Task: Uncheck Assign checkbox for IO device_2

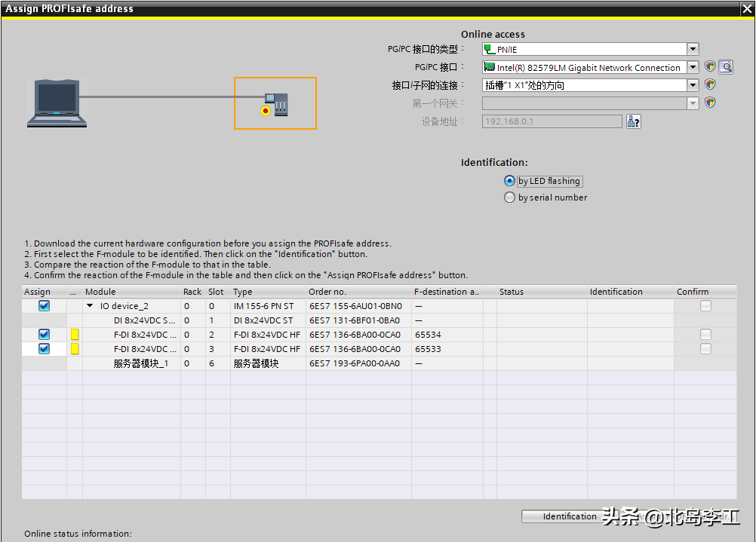Action: 44,306
